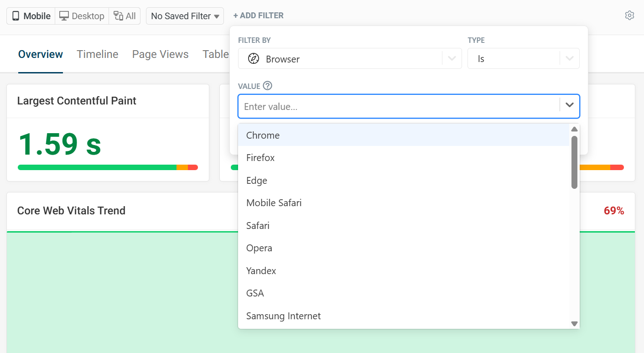Click the phone icon on the Mobile filter

point(16,16)
